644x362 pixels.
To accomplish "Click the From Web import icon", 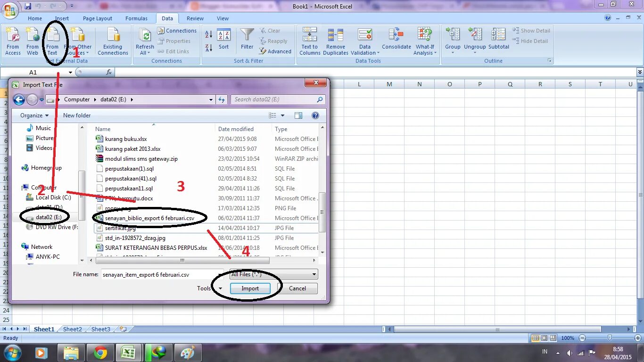I will click(x=33, y=41).
